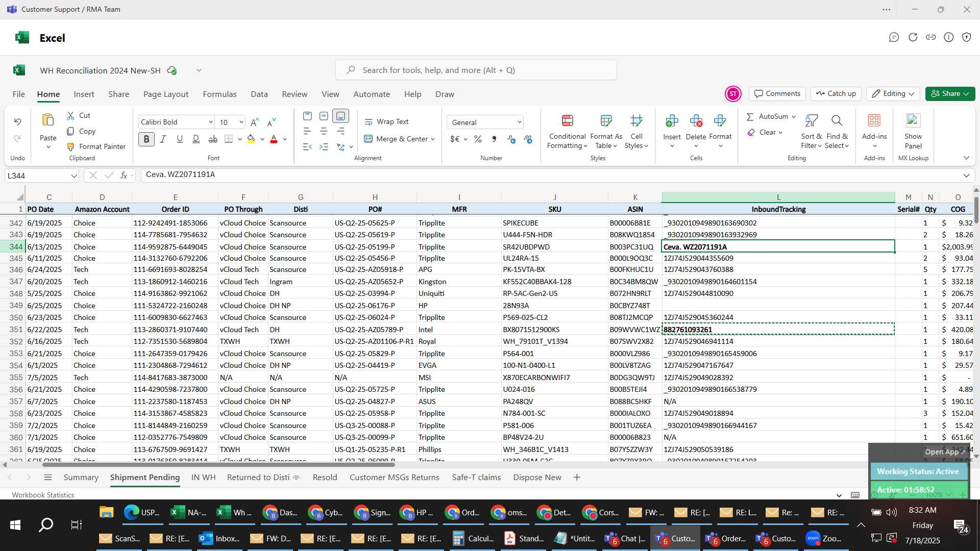Image resolution: width=980 pixels, height=551 pixels.
Task: Click the horizontal scrollbar thumb
Action: click(x=218, y=465)
